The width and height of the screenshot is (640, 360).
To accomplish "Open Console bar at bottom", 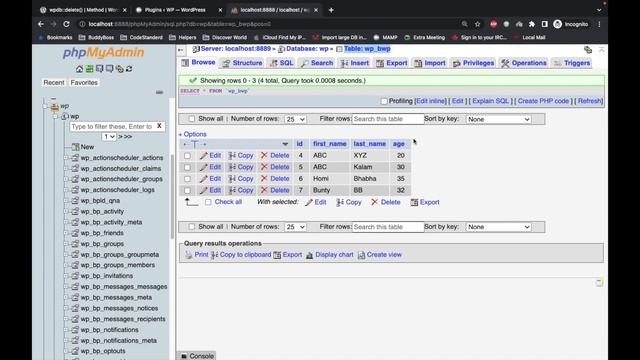I will (198, 356).
